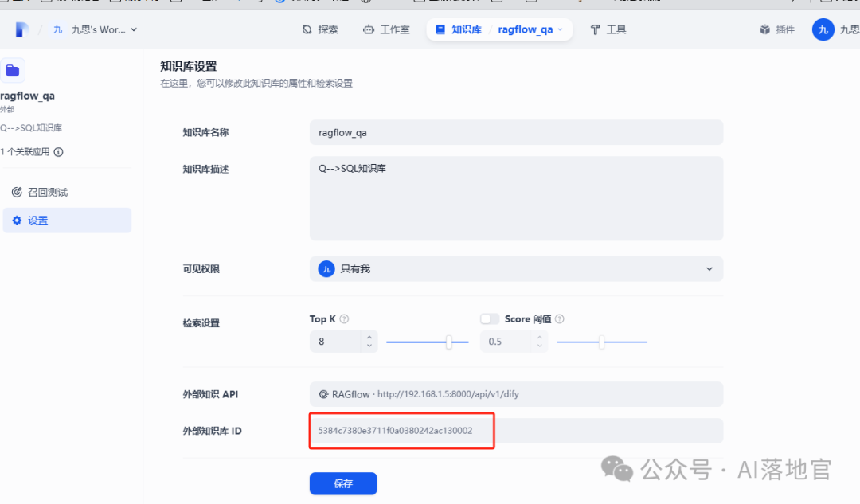Select 设置 in the sidebar
The height and width of the screenshot is (504, 860).
point(67,221)
